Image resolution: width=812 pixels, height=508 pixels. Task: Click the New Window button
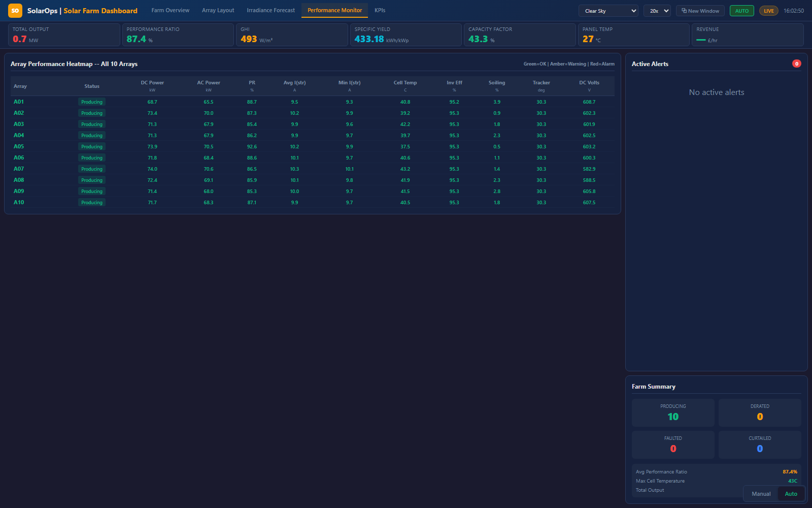[700, 10]
